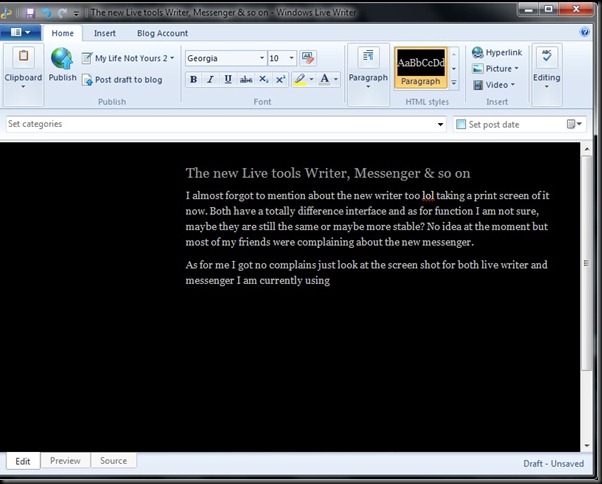
Task: Click the clear formatting eraser icon
Action: [x=308, y=58]
